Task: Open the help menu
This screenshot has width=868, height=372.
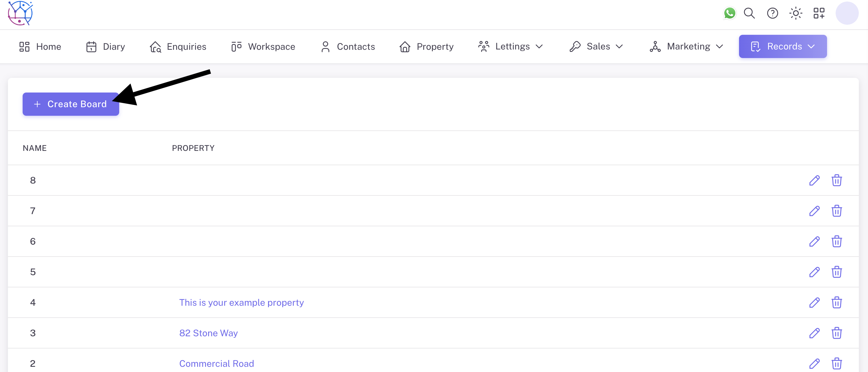Action: (x=772, y=13)
